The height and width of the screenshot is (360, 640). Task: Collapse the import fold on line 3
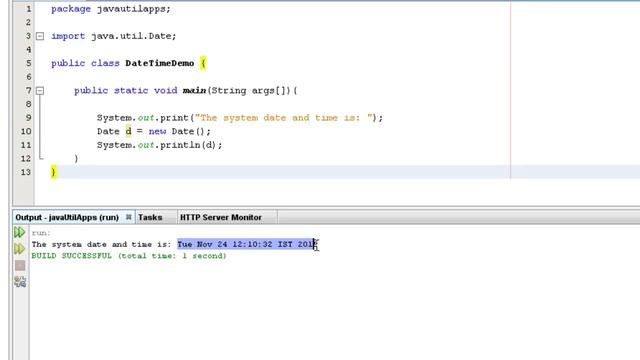(x=40, y=36)
